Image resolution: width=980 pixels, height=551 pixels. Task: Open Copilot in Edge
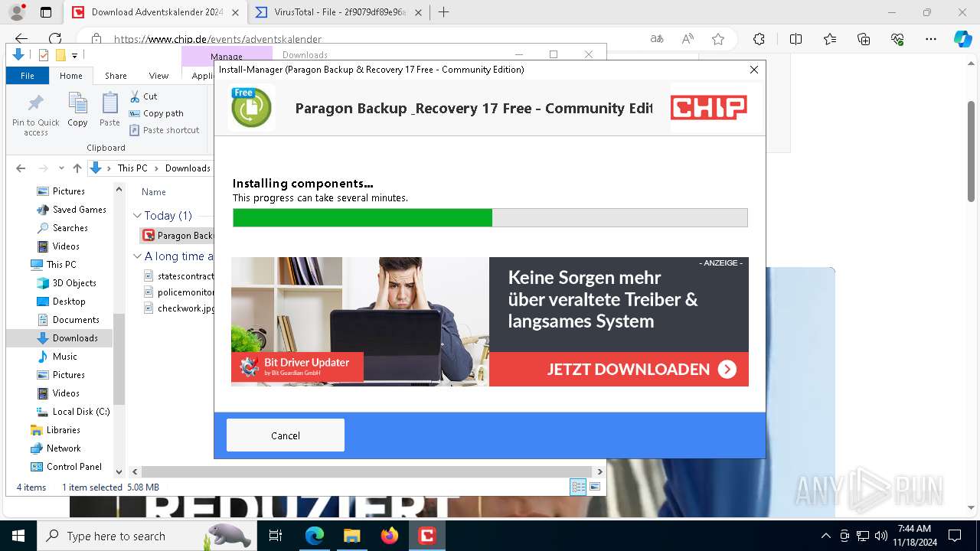point(963,39)
